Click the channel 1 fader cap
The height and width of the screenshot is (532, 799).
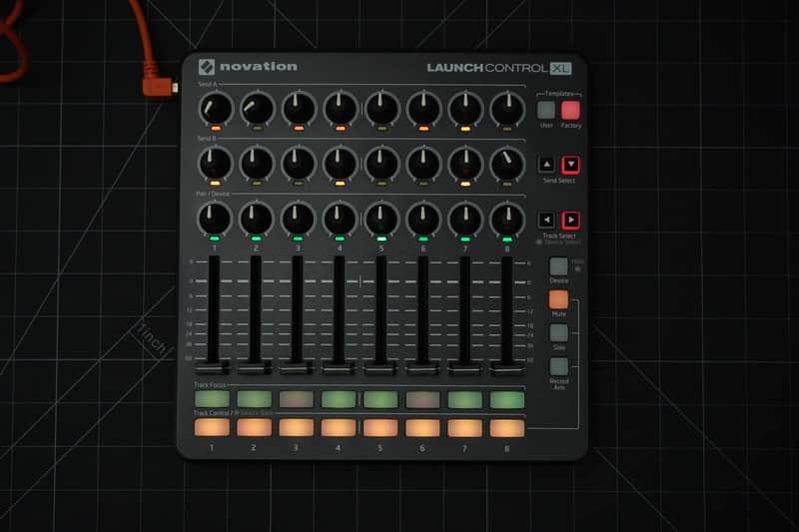(213, 367)
